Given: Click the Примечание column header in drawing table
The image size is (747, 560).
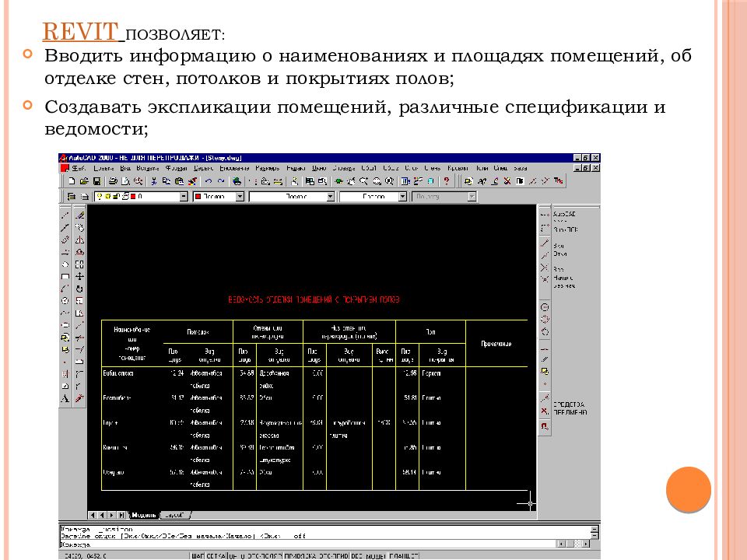Looking at the screenshot, I should click(496, 344).
